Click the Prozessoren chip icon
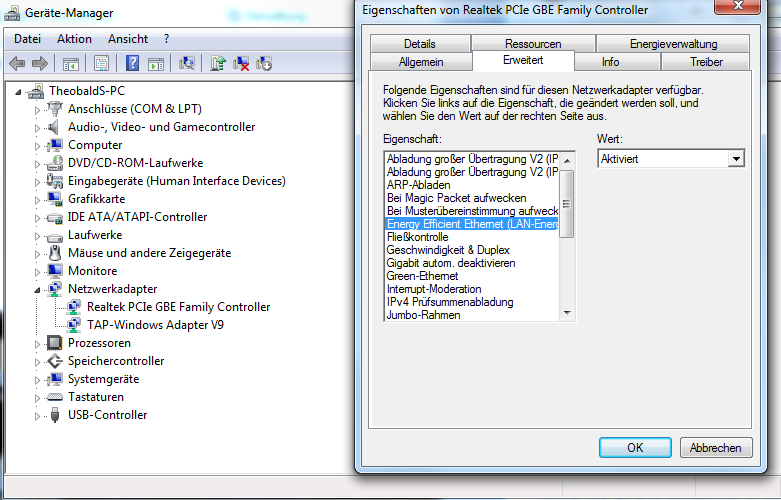Image resolution: width=781 pixels, height=500 pixels. pyautogui.click(x=54, y=343)
